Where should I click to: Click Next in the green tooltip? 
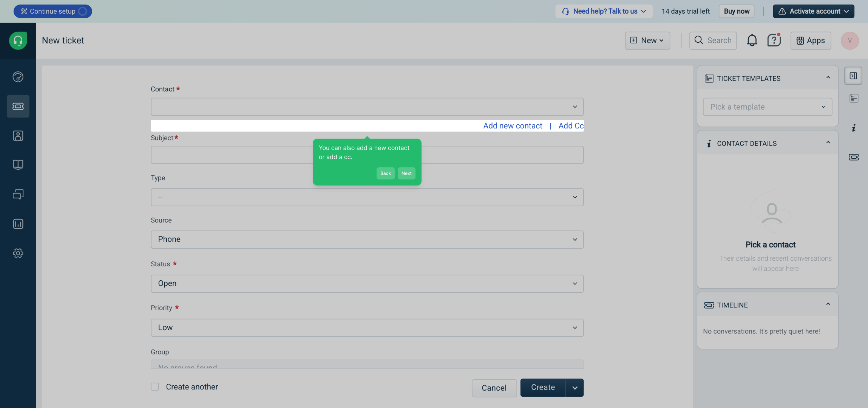pos(406,173)
